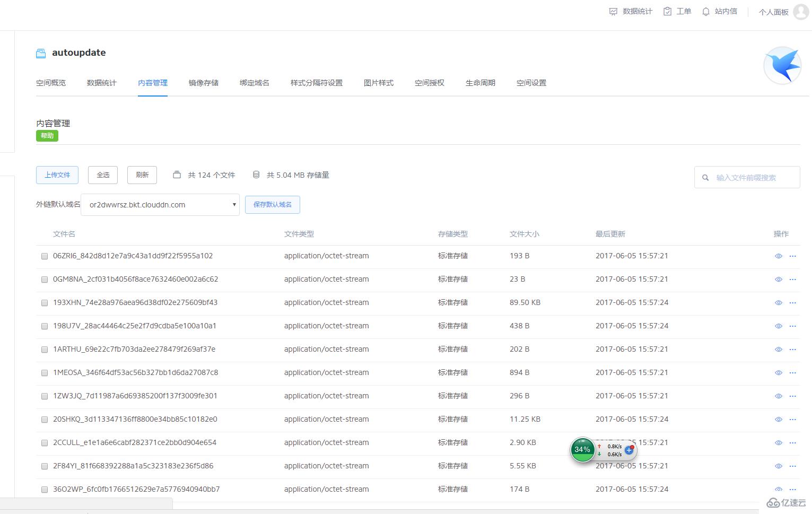The image size is (812, 514).
Task: Preview file 193XHN_74e28a976aea96d38df02e275609bf43 with eye icon
Action: tap(779, 303)
